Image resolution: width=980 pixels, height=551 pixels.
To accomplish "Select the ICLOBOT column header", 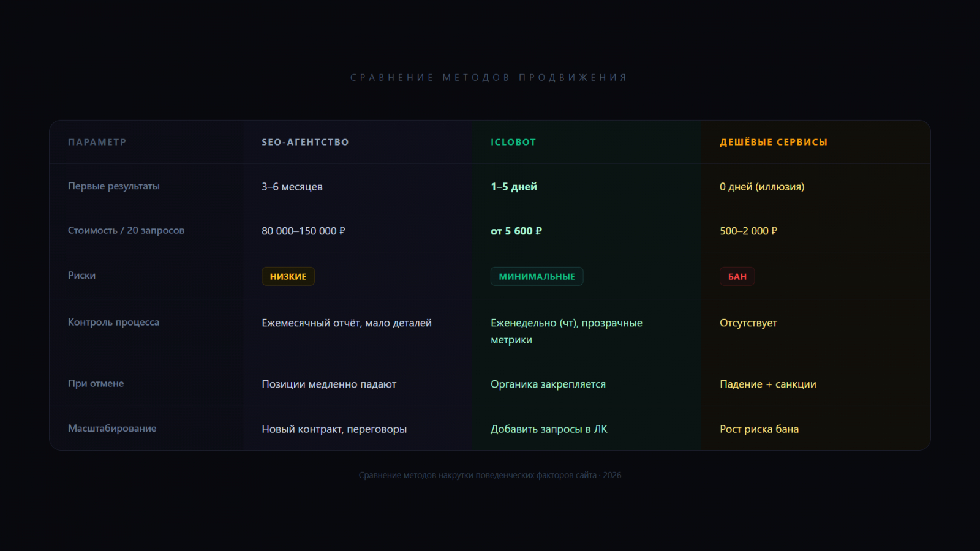I will point(513,142).
